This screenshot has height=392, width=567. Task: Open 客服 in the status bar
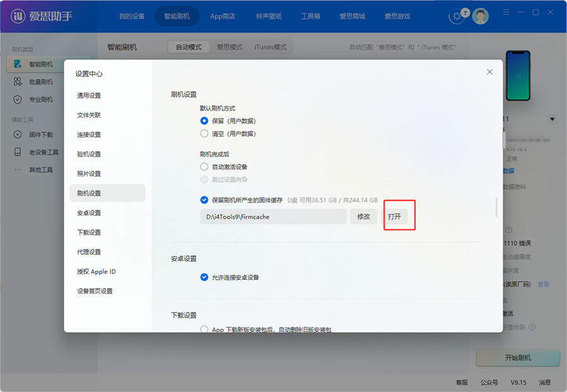pyautogui.click(x=462, y=383)
